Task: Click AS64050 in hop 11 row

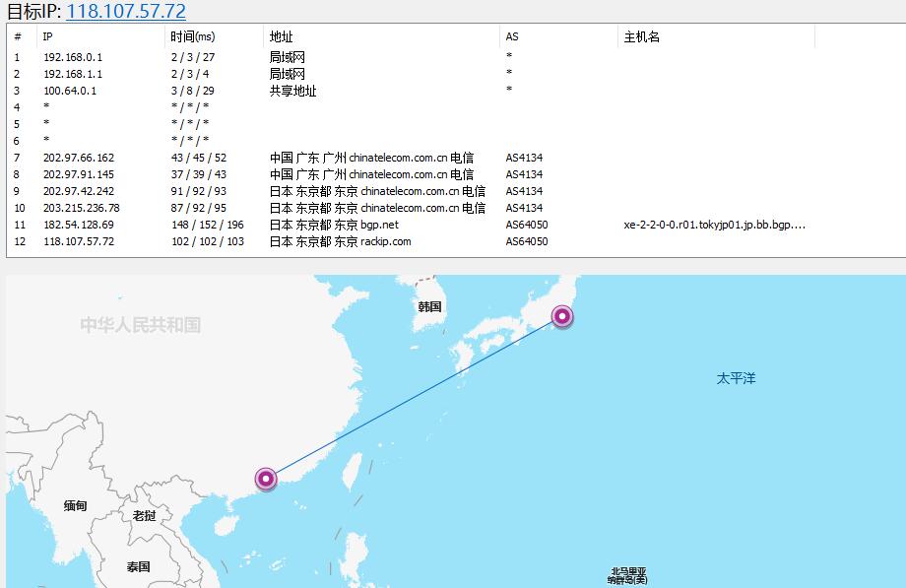Action: coord(527,225)
